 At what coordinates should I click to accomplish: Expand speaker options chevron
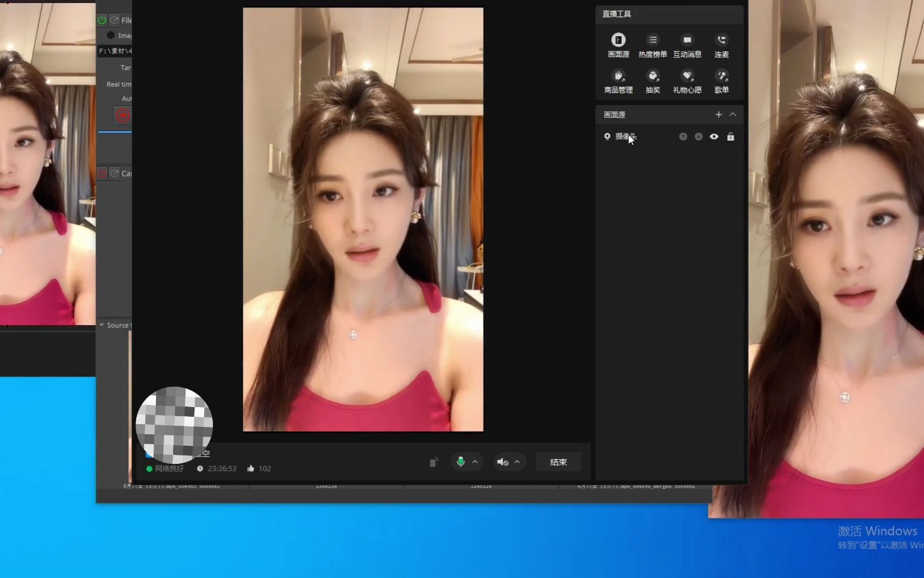[x=517, y=462]
